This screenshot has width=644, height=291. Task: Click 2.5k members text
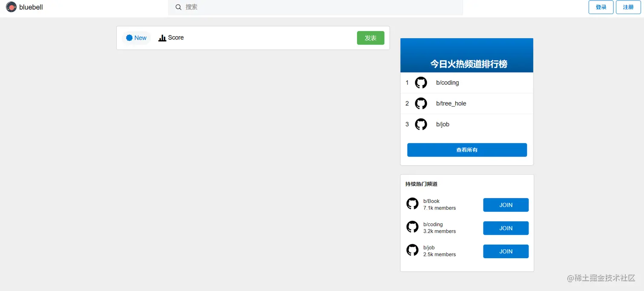click(440, 254)
